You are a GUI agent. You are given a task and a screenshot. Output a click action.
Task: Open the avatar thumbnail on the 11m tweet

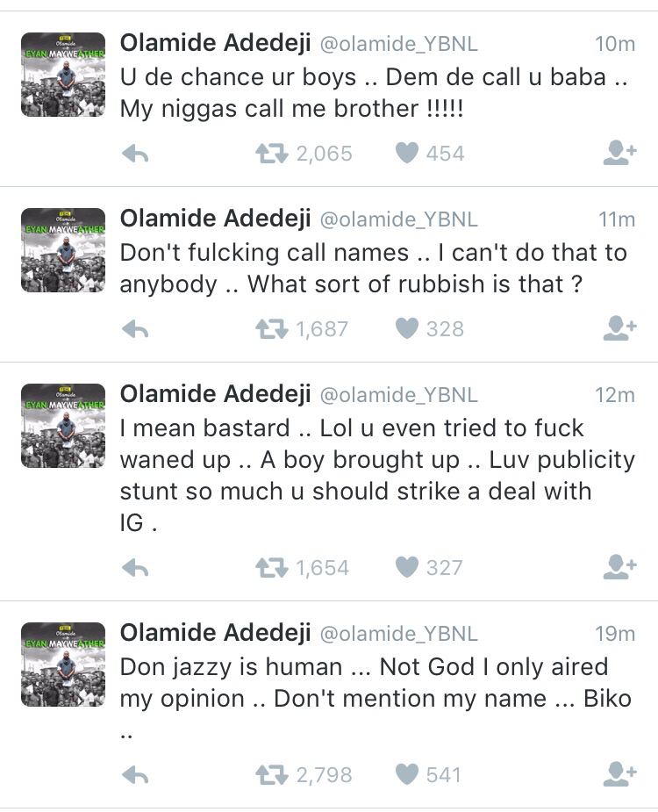pos(62,250)
